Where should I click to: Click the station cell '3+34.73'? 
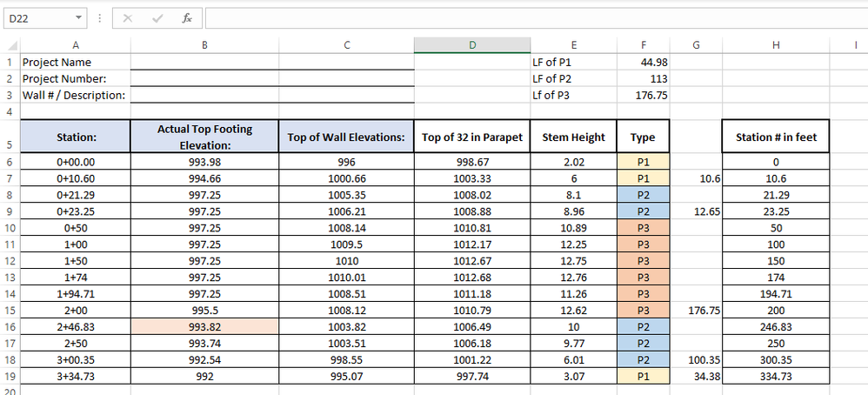pyautogui.click(x=76, y=376)
